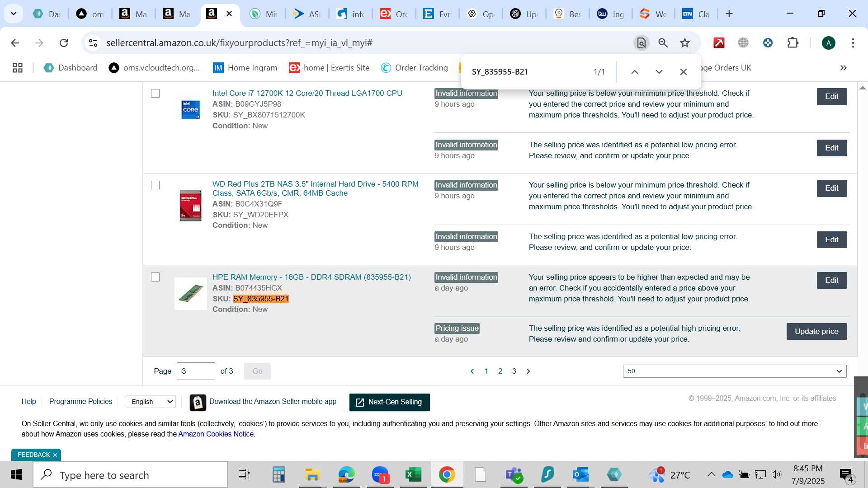Open the WD Red Plus 2TB NAS product link
868x488 pixels.
[x=316, y=188]
